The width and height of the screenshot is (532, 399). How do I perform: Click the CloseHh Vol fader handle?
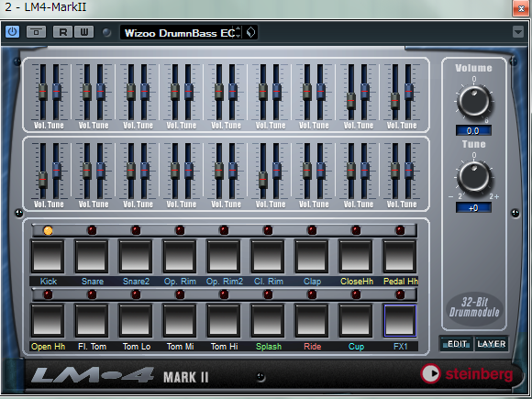point(351,101)
